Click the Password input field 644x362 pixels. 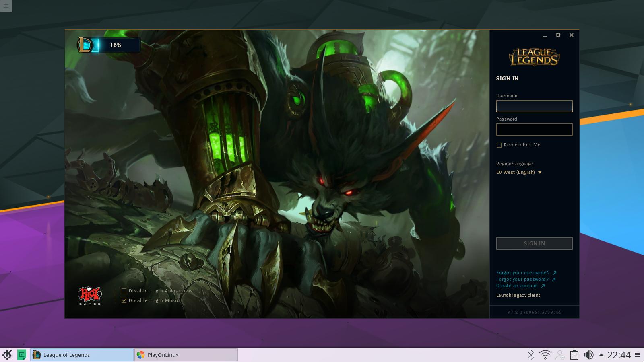point(534,130)
